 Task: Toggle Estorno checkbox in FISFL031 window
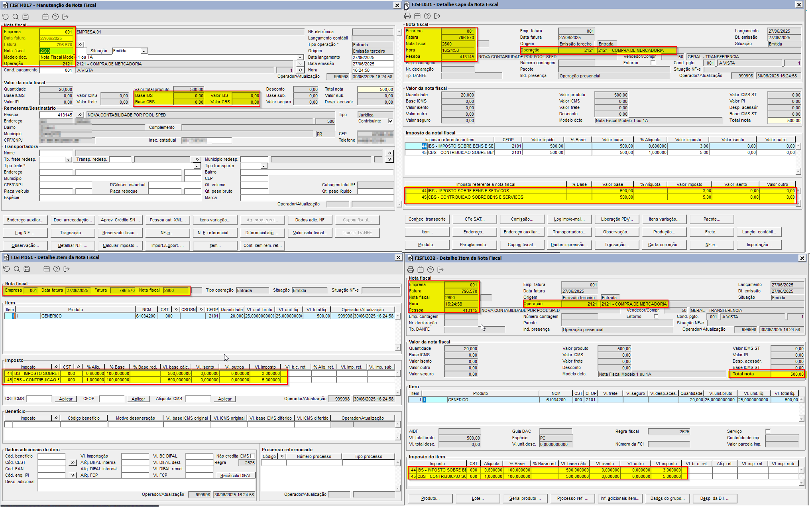tap(653, 63)
